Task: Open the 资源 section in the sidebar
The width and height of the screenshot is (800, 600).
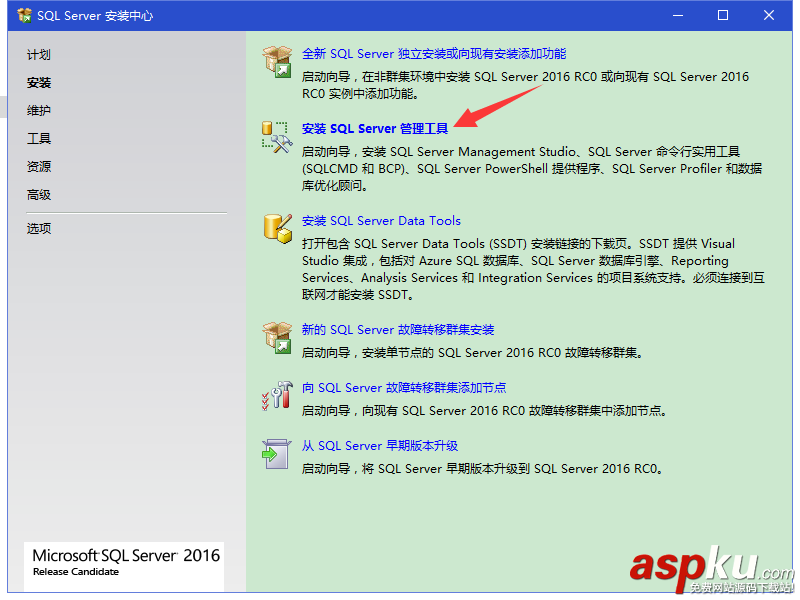Action: pyautogui.click(x=39, y=167)
